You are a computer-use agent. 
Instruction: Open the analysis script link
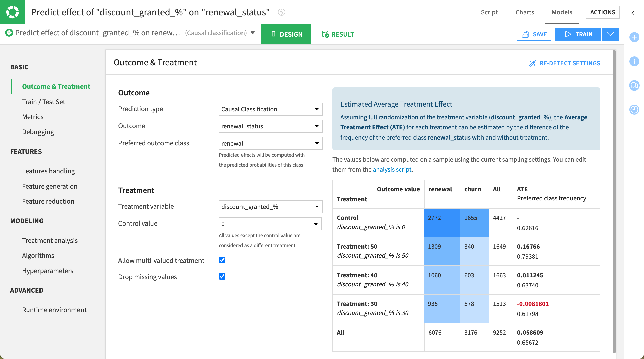[392, 169]
